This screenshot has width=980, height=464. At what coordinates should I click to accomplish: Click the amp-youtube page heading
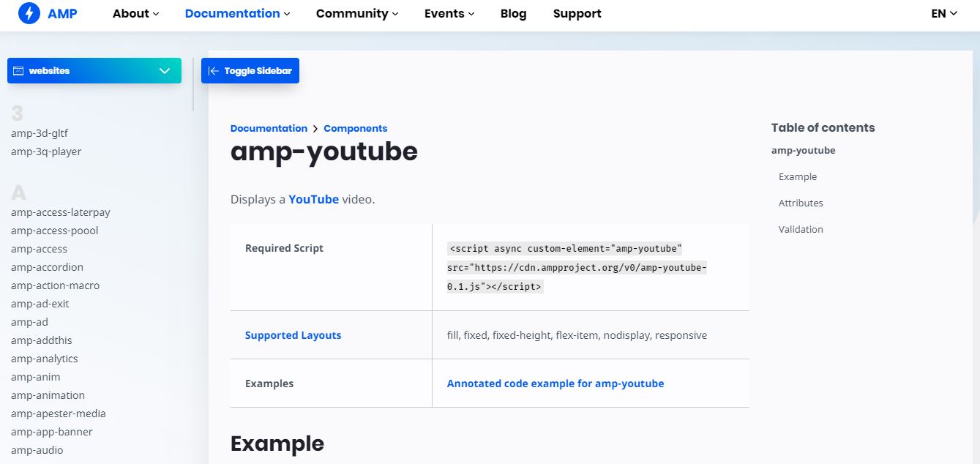[x=324, y=151]
